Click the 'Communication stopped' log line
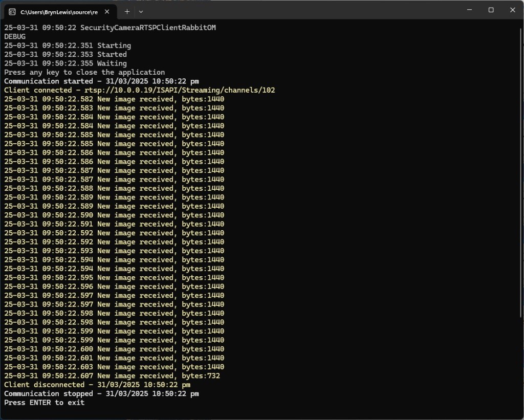The height and width of the screenshot is (420, 524). [x=101, y=394]
